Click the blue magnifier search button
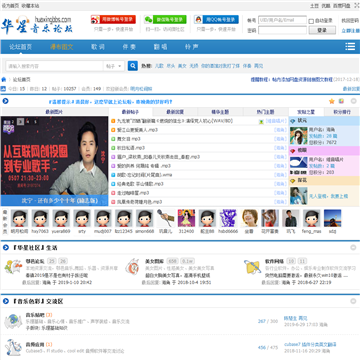 tap(133, 66)
